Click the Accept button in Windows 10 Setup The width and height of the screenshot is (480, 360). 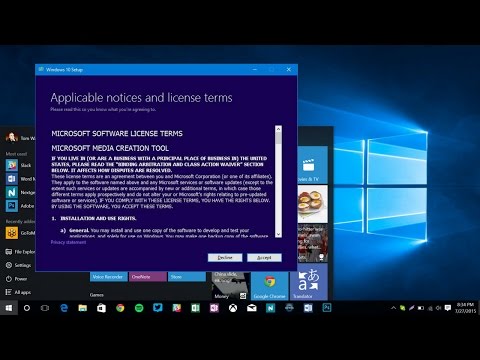point(264,258)
